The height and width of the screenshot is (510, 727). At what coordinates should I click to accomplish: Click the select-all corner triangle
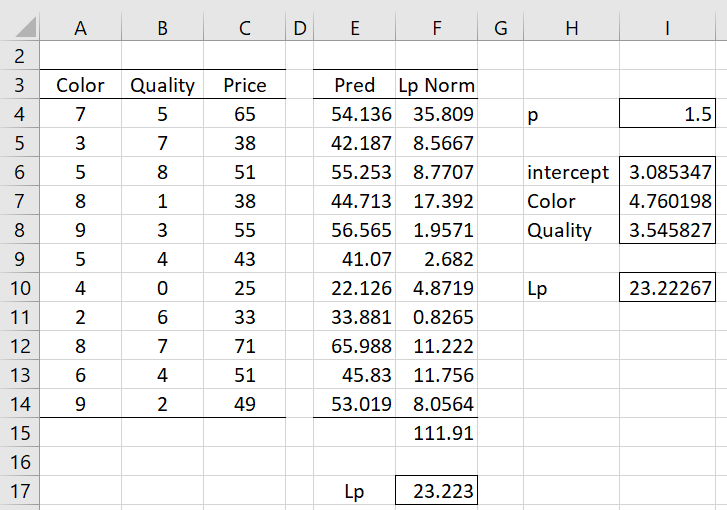point(26,26)
